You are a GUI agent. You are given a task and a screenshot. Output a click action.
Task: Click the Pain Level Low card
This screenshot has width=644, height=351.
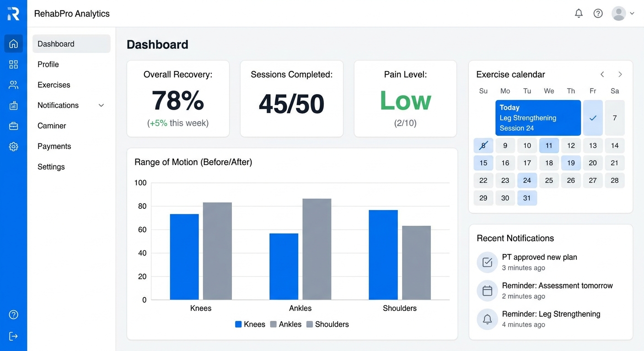(405, 99)
